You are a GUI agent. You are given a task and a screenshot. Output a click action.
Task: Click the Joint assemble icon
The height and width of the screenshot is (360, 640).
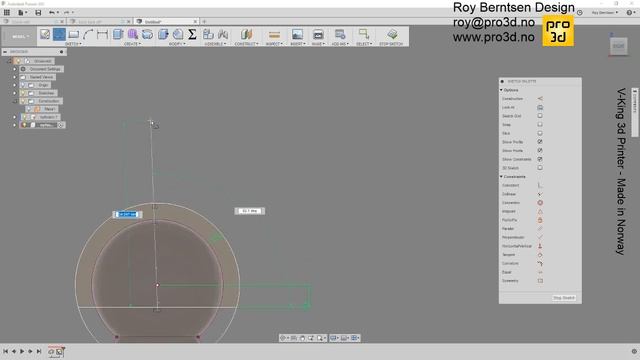[223, 34]
